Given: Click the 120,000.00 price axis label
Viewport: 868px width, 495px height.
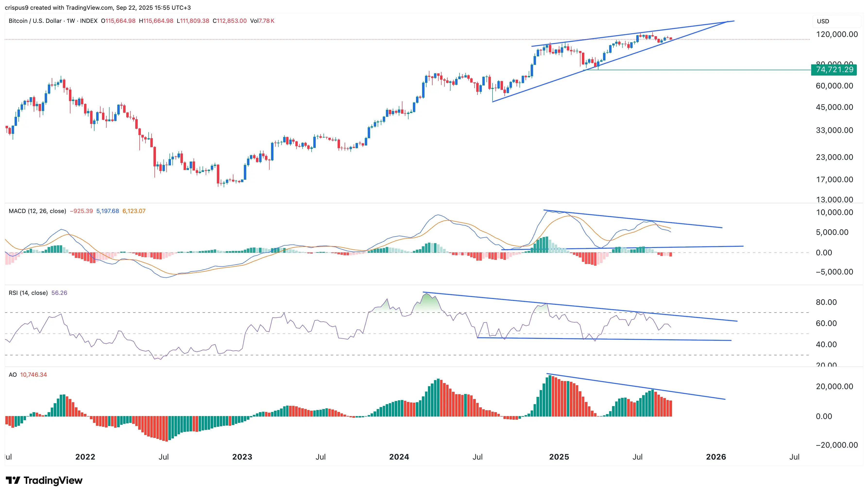Looking at the screenshot, I should click(x=837, y=34).
